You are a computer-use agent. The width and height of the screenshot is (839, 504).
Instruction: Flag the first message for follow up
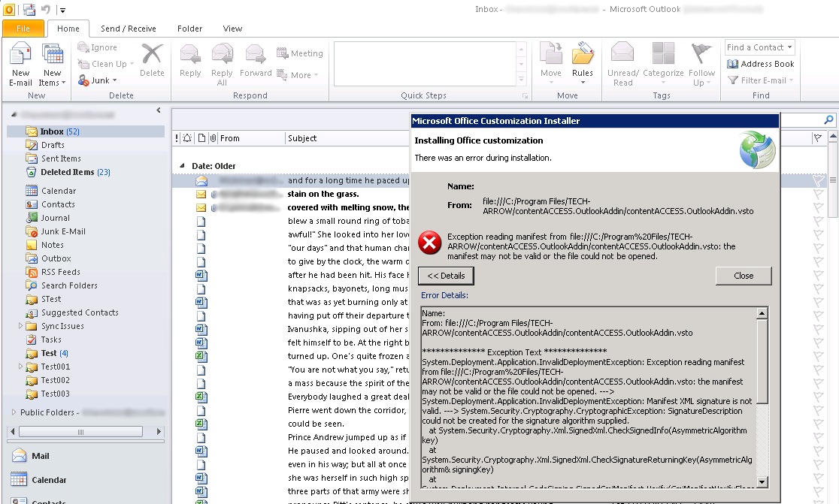(x=819, y=180)
